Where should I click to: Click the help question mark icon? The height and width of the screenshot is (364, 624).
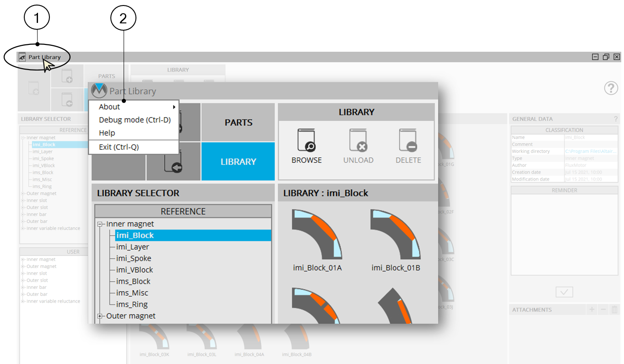pyautogui.click(x=611, y=88)
